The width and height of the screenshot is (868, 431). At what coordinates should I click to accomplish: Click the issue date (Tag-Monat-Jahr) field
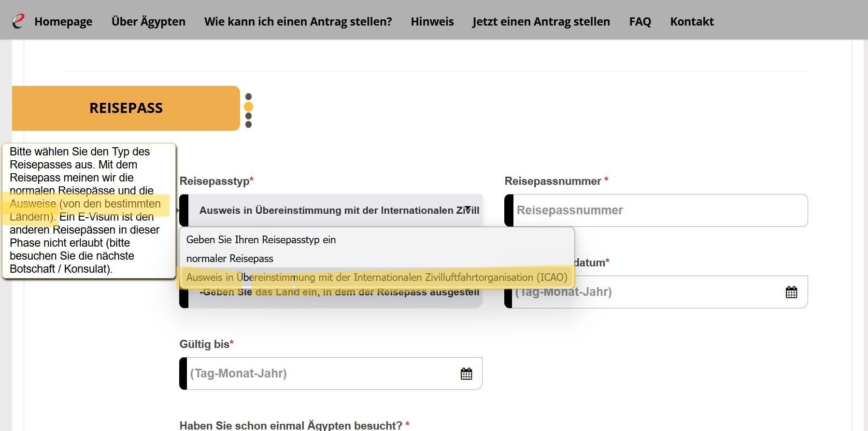656,292
